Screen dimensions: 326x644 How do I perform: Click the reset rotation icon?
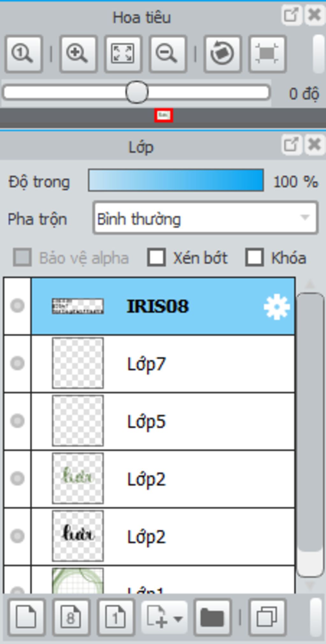point(223,54)
